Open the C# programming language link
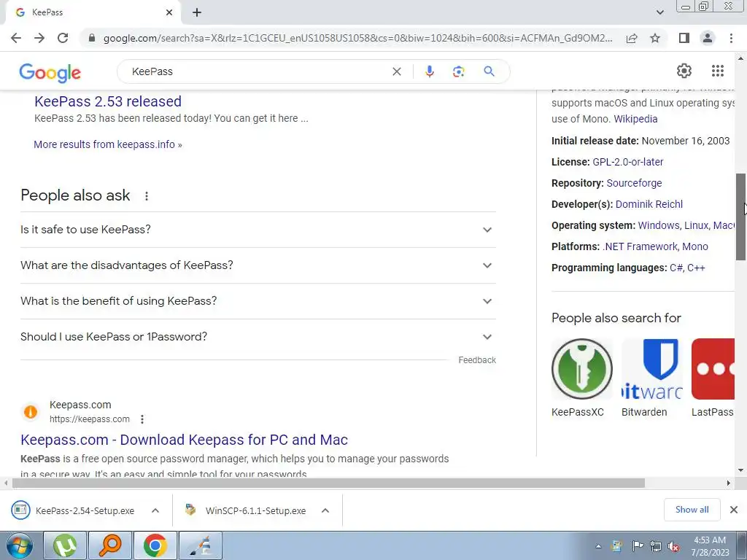This screenshot has height=560, width=747. click(x=676, y=268)
